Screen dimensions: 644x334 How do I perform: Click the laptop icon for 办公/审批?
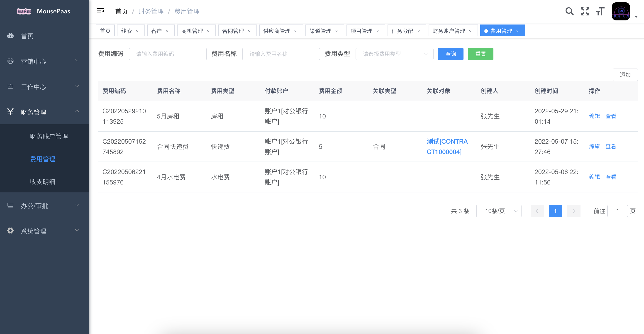10,205
